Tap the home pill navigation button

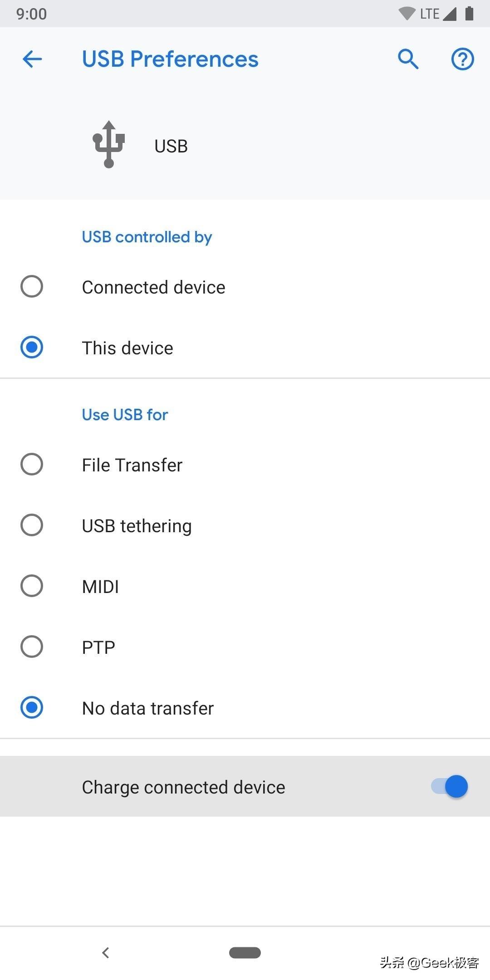click(x=245, y=952)
